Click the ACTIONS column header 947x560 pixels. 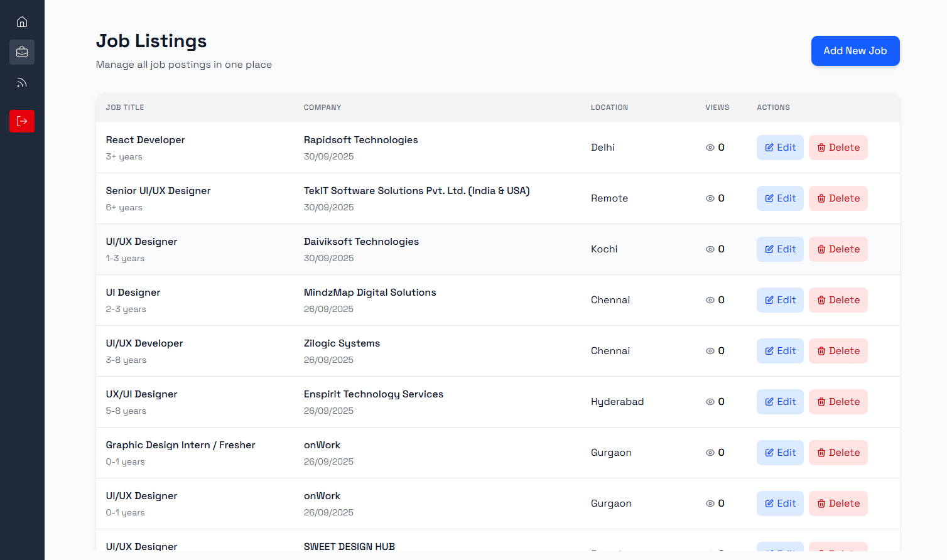click(x=773, y=107)
